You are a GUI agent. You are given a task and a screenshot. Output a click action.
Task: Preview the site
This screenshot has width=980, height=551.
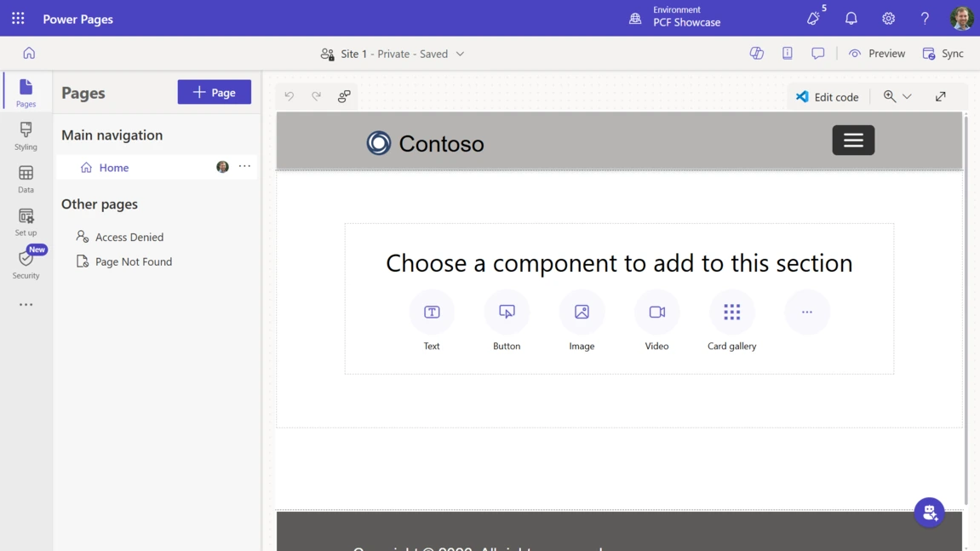click(x=877, y=53)
